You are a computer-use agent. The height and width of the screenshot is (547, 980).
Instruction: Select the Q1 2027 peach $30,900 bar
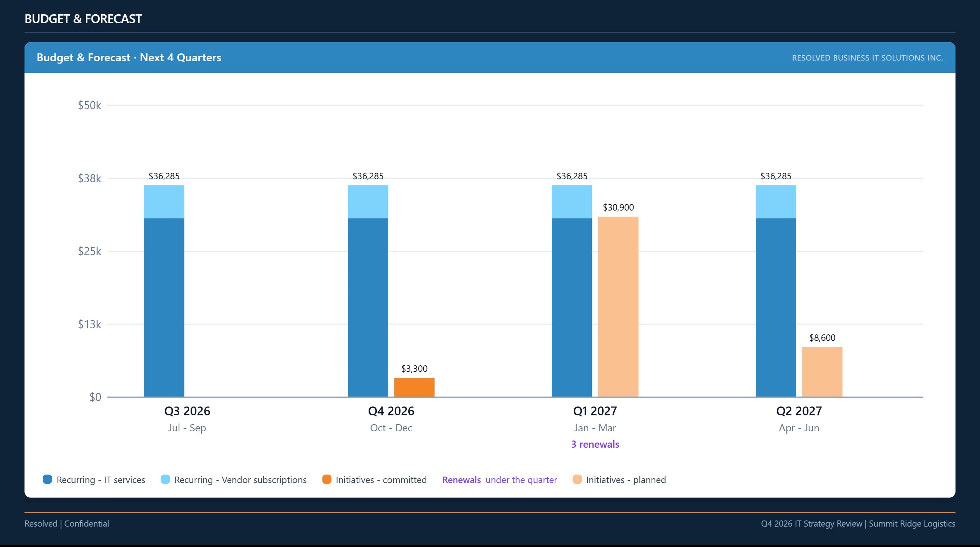[x=618, y=306]
